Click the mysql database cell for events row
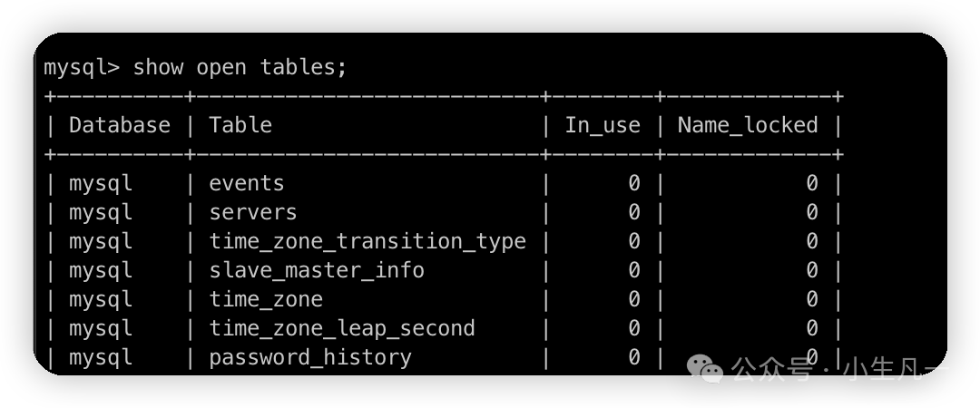This screenshot has height=408, width=980. (101, 184)
